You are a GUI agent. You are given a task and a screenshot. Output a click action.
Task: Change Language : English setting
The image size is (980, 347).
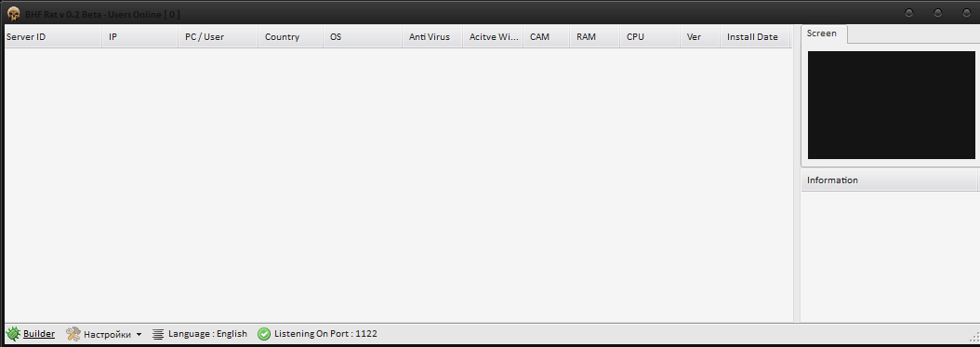coord(207,334)
